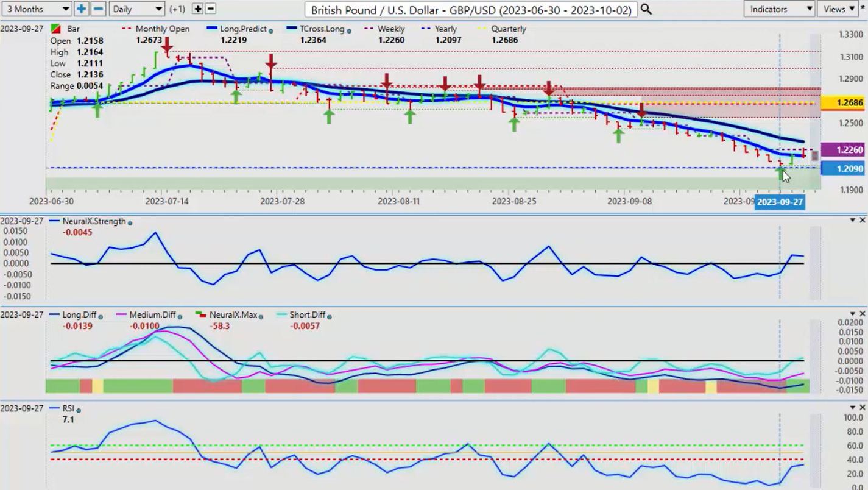Click the Short.Diff legend label

click(306, 315)
